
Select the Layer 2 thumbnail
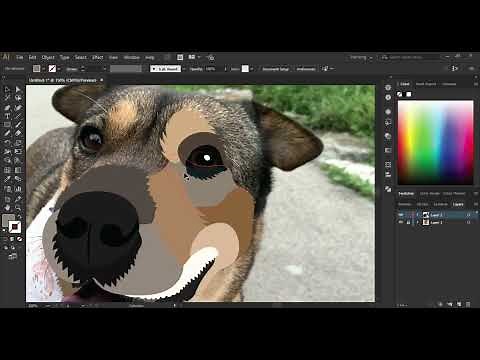(x=426, y=215)
